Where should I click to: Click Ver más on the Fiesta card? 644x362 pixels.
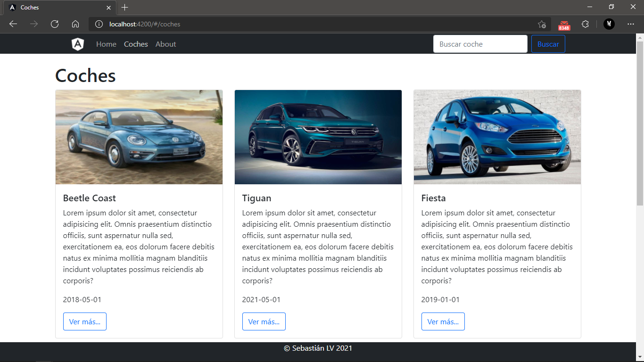[x=443, y=321]
